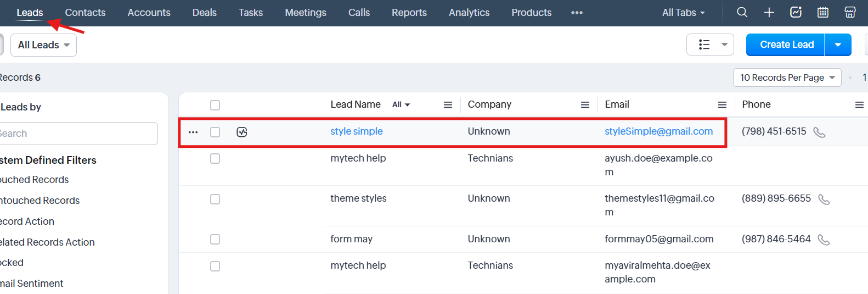
Task: Click activity icon in style simple row
Action: tap(242, 132)
